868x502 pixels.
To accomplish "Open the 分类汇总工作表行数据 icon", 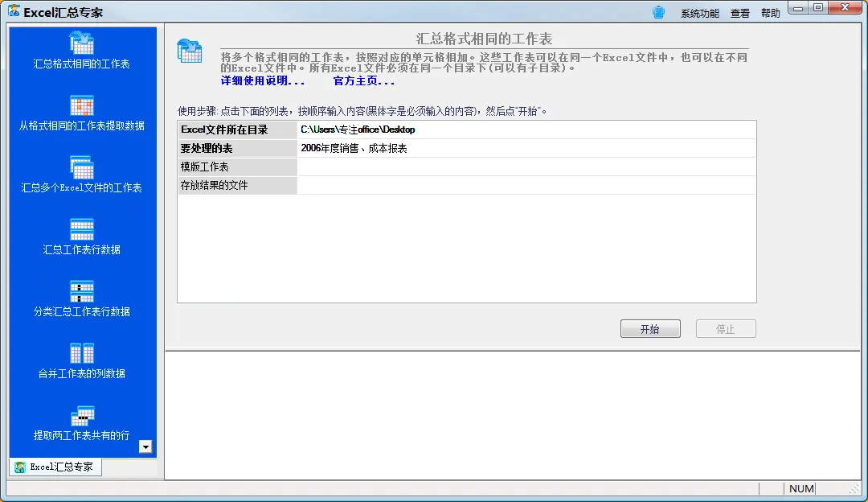I will pos(81,291).
